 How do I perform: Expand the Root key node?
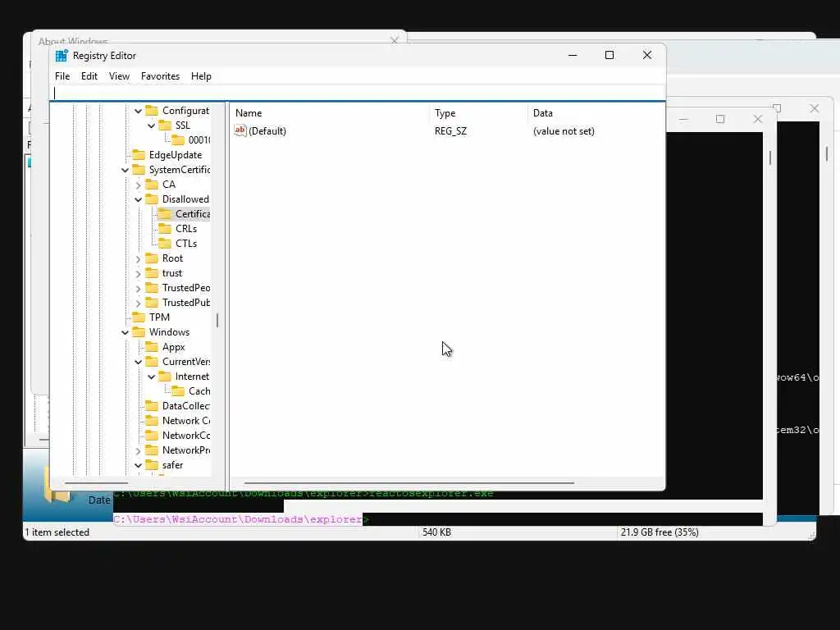point(138,258)
